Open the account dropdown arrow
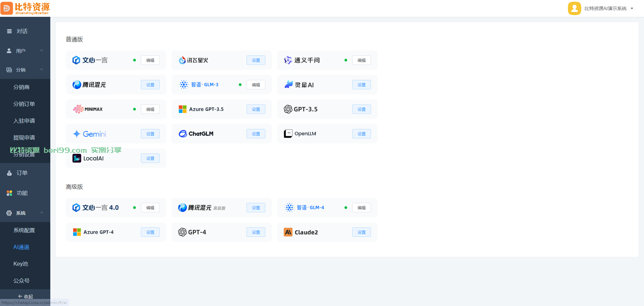The image size is (644, 306). click(632, 8)
